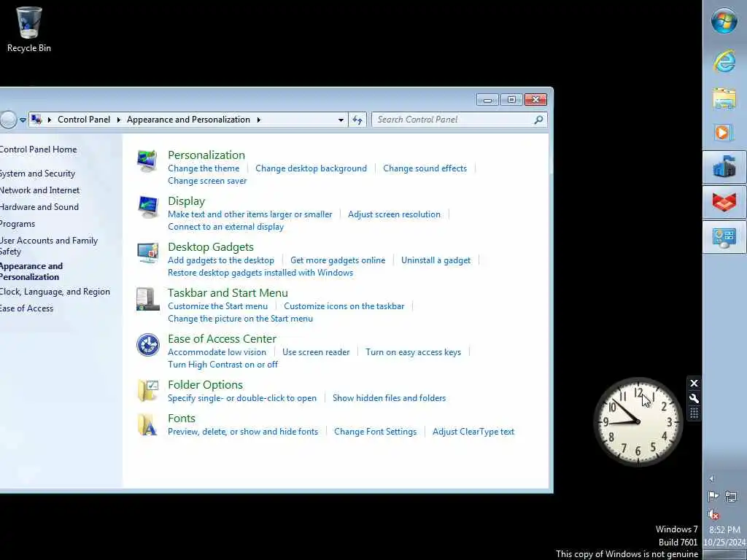This screenshot has height=560, width=747.
Task: Launch Windows Media Player from the taskbar
Action: click(x=724, y=133)
